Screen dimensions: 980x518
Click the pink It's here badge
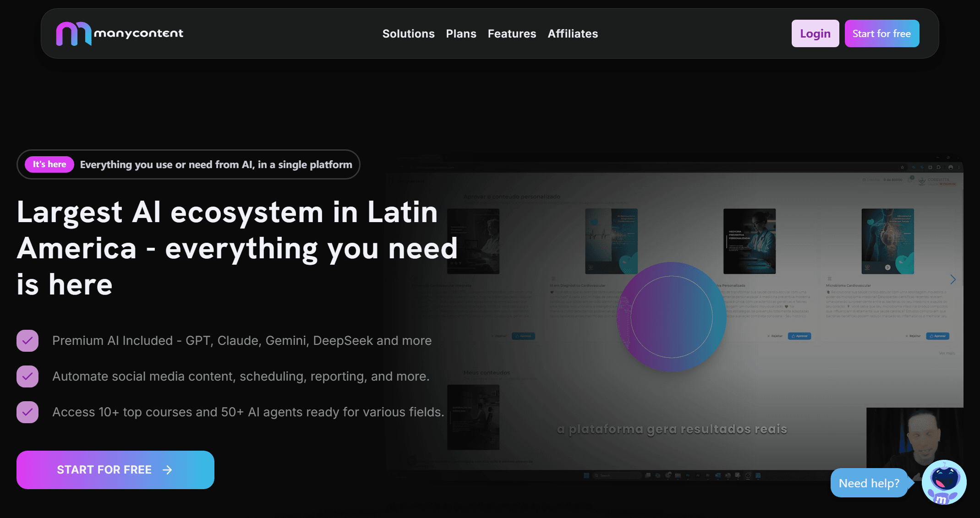pyautogui.click(x=49, y=164)
